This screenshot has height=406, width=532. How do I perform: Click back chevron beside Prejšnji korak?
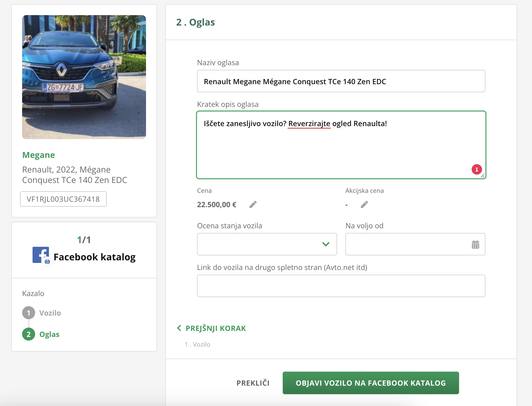(x=179, y=328)
